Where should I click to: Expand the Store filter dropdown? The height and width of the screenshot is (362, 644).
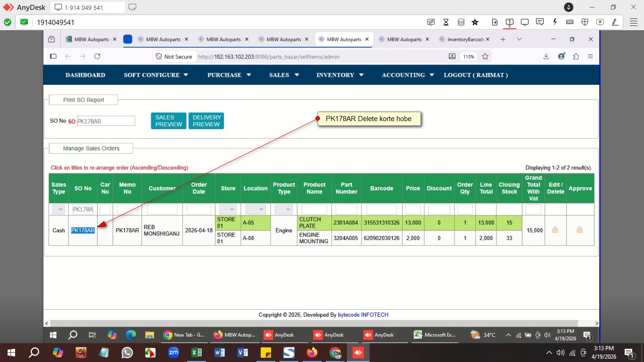coord(228,209)
